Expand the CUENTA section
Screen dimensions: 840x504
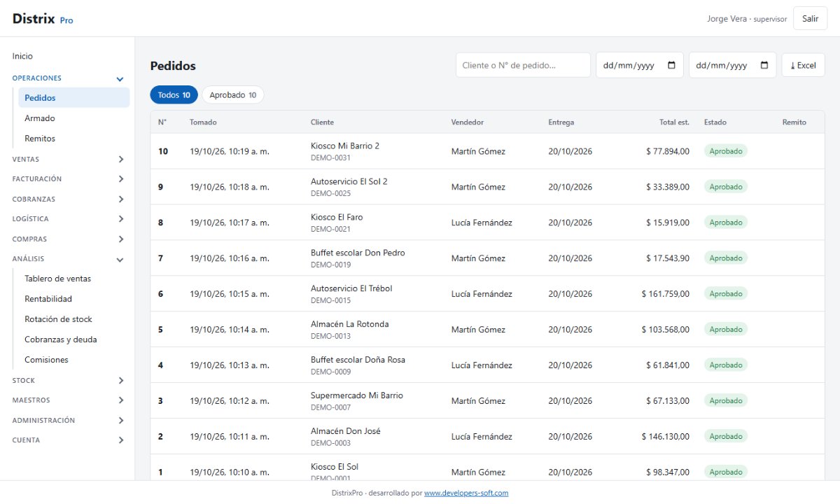(x=67, y=440)
